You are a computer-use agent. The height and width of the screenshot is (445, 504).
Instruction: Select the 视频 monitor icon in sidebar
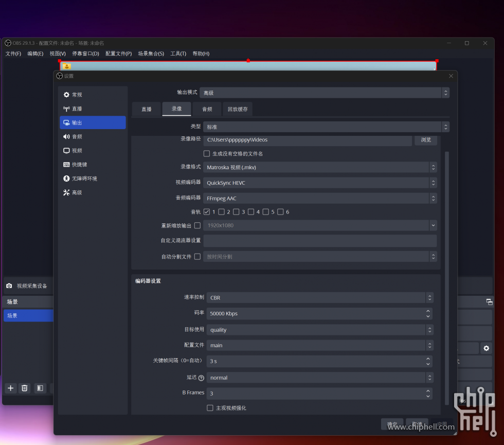click(66, 150)
